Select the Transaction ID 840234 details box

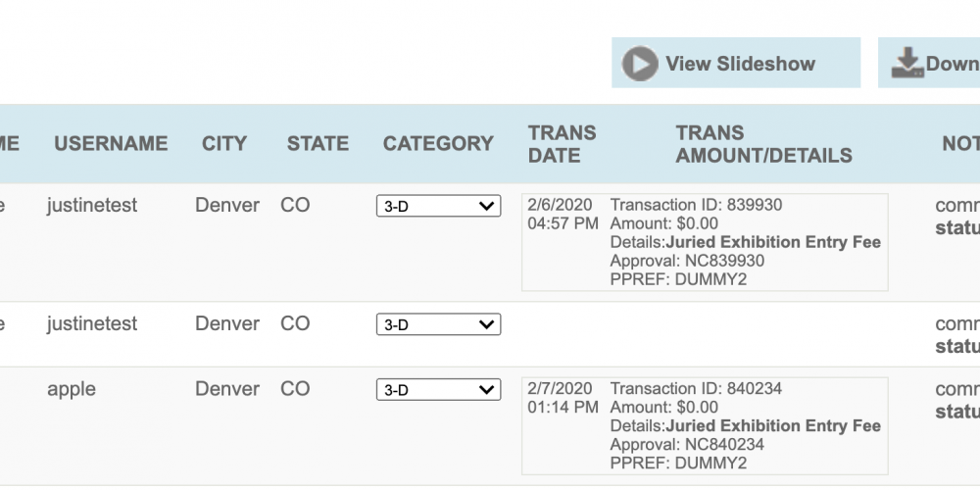[x=705, y=425]
